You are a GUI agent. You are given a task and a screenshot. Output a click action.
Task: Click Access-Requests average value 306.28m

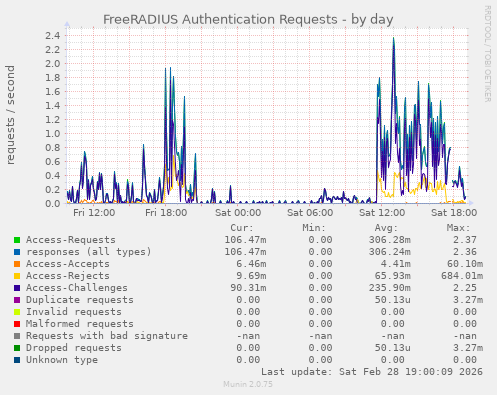click(390, 240)
